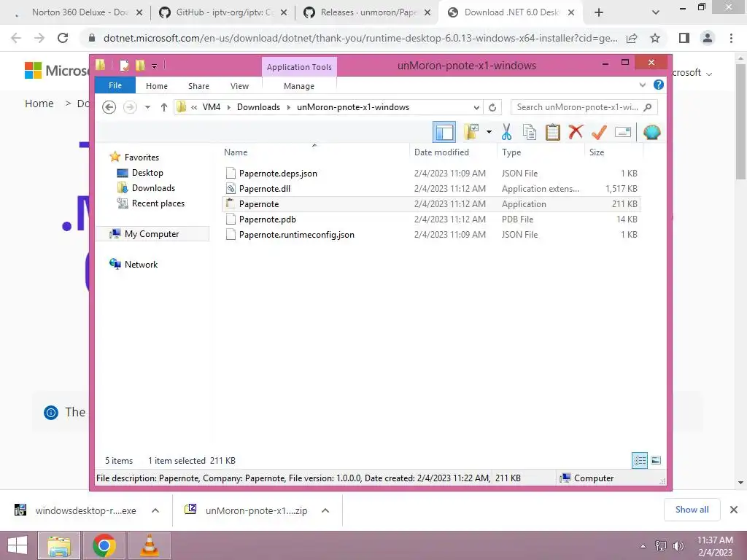This screenshot has width=747, height=560.
Task: Click the Windows Start button
Action: (x=18, y=545)
